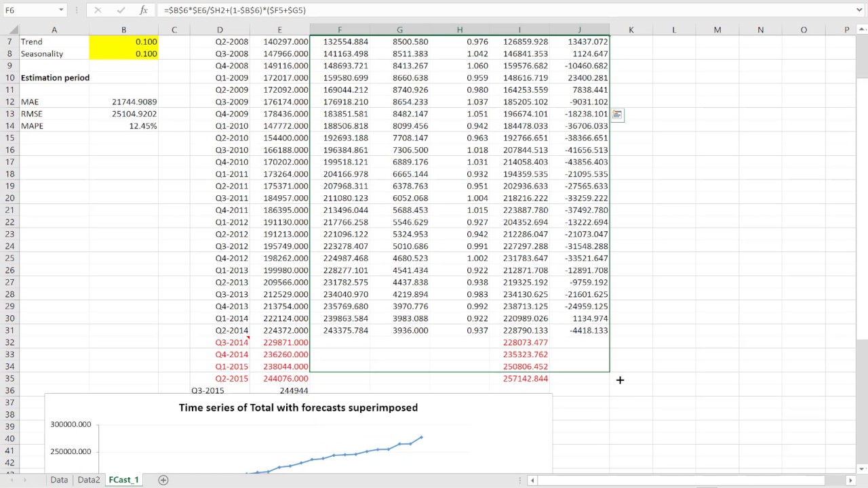Select the RMSE value 25104.9202
Image resolution: width=868 pixels, height=488 pixels.
[123, 114]
